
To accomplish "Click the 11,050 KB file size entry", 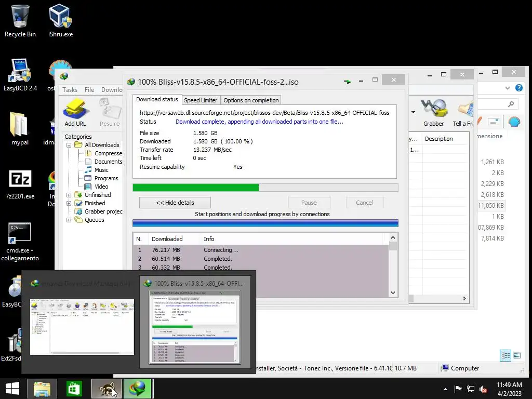I will click(491, 206).
